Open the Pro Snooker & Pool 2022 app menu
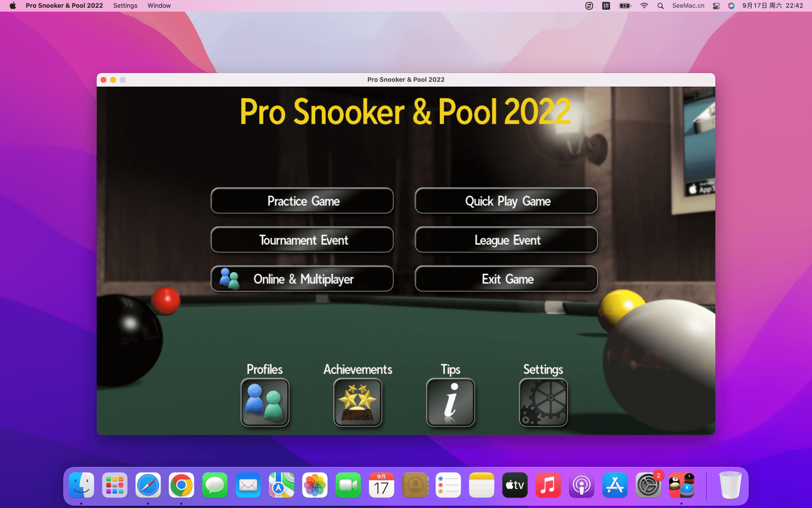Image resolution: width=812 pixels, height=508 pixels. [64, 6]
